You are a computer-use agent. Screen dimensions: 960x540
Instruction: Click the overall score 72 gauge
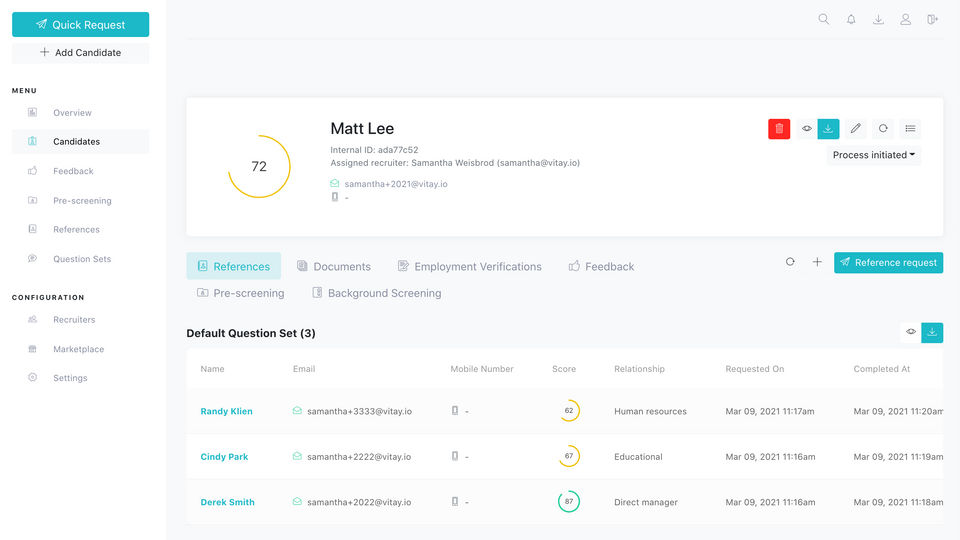pyautogui.click(x=259, y=167)
